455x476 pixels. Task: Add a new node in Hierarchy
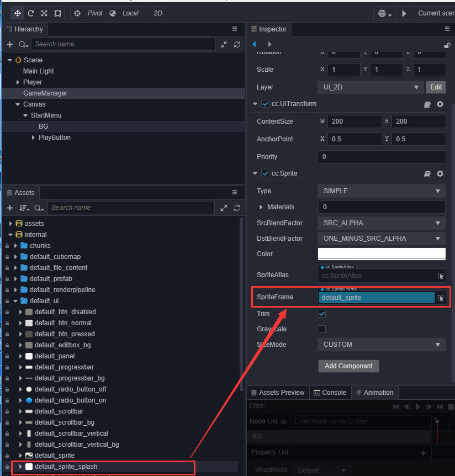tap(10, 44)
